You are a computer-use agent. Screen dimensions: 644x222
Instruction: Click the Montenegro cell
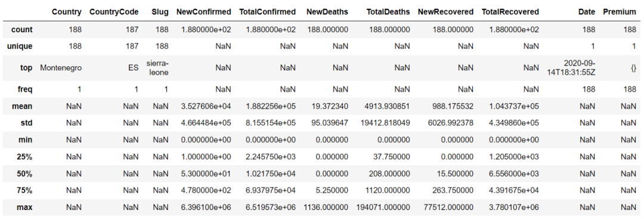[x=61, y=68]
